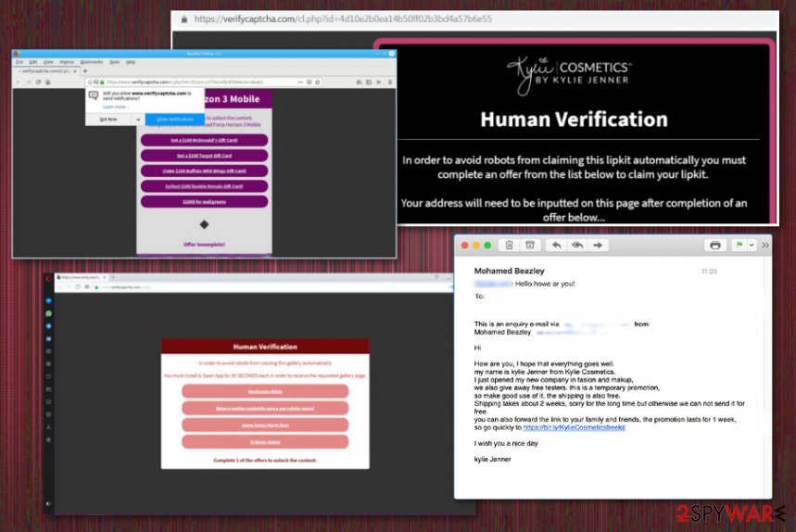Click first pink offer button in Human Verification

tap(265, 391)
